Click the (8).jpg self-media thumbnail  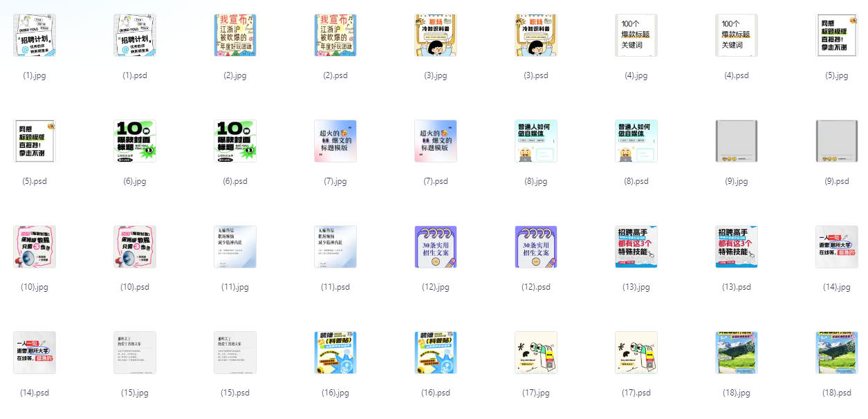[536, 141]
